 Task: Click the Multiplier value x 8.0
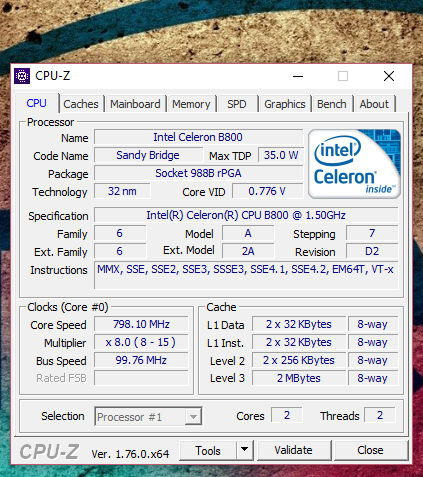point(141,342)
